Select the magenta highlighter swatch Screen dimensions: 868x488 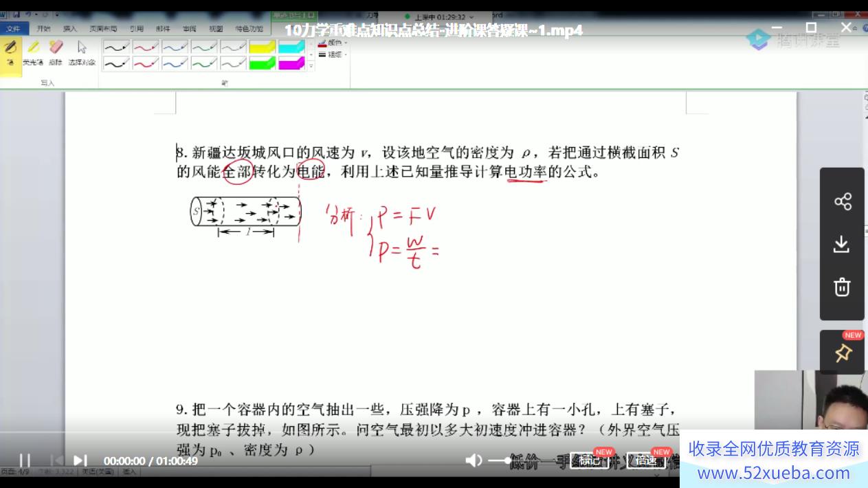[291, 63]
